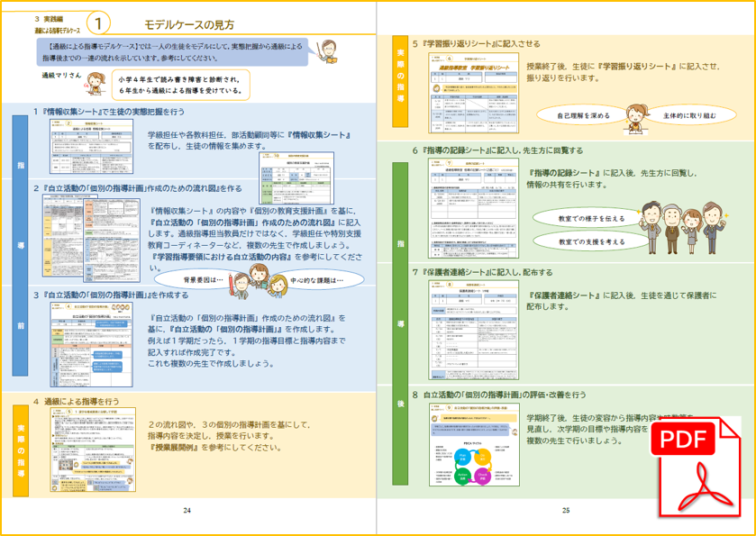The height and width of the screenshot is (536, 756).
Task: Click the girl between 自己理解 and 主体的 bubbles
Action: 637,119
